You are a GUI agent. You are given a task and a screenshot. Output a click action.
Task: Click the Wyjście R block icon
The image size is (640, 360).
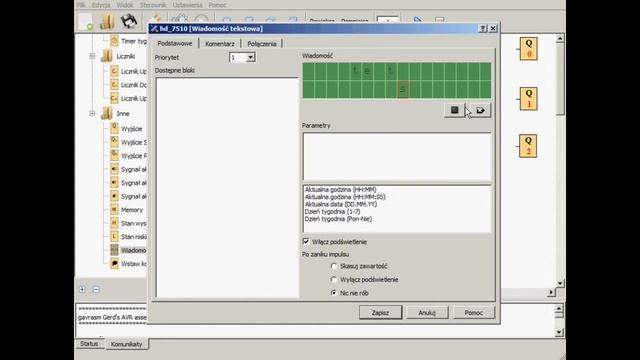(114, 155)
